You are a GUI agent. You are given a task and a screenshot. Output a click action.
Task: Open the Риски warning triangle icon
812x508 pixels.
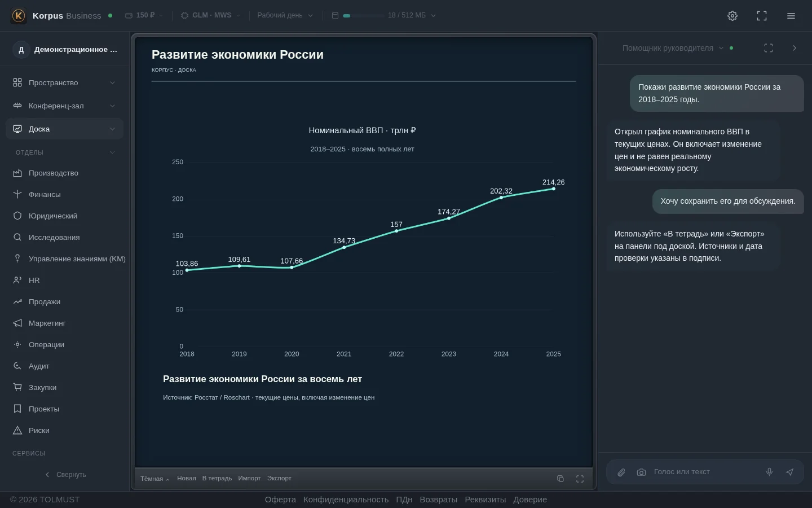(x=17, y=431)
